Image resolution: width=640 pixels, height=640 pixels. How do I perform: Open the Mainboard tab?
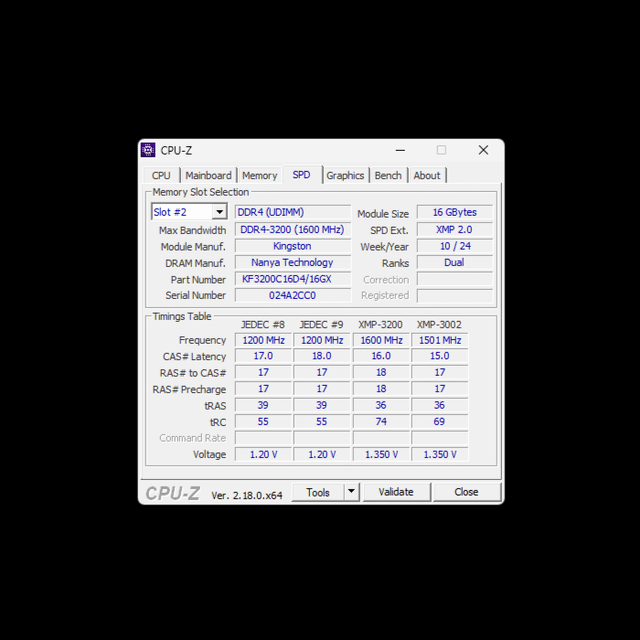[208, 176]
